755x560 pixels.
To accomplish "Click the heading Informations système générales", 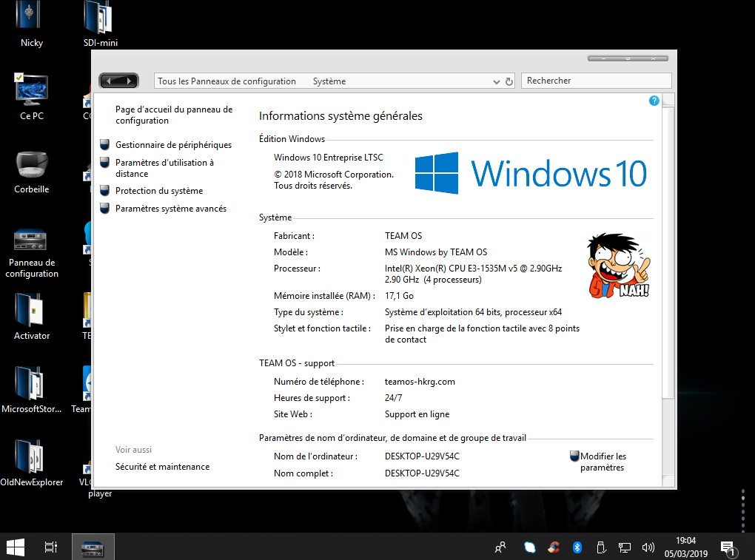I will point(340,116).
